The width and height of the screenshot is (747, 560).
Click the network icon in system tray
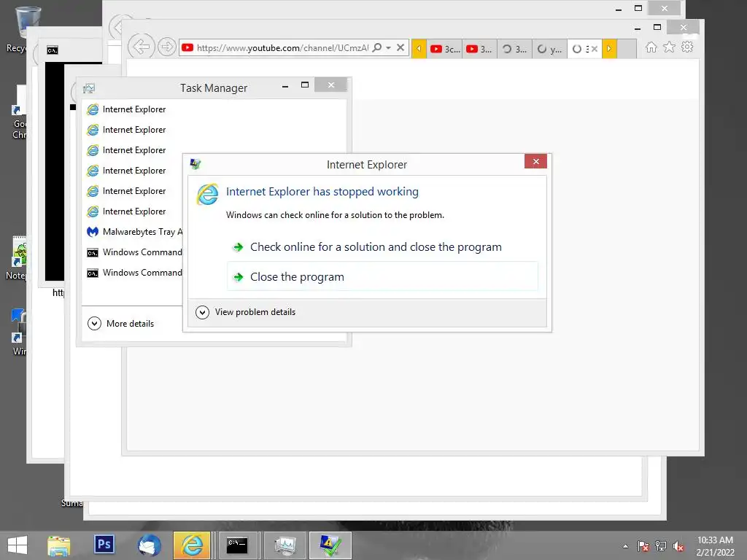(x=661, y=546)
